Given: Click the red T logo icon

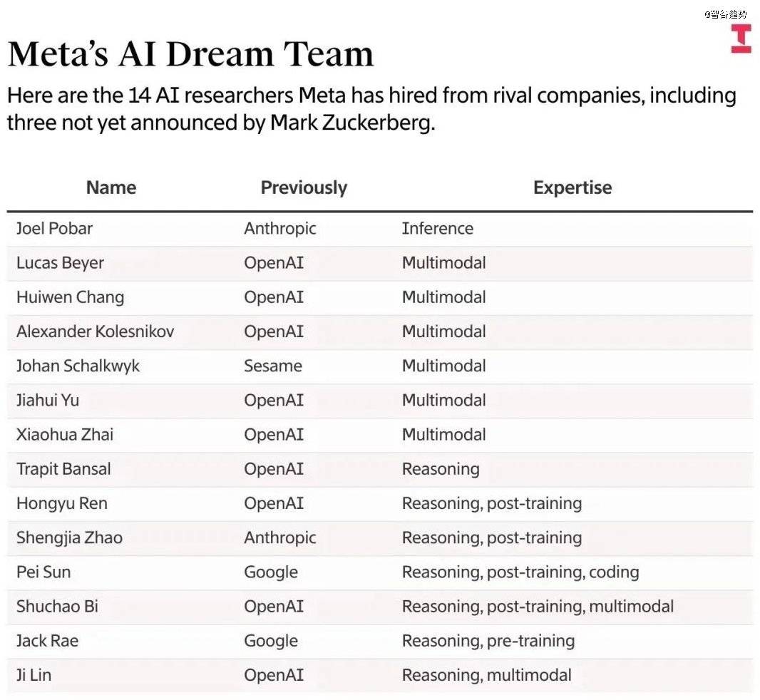Looking at the screenshot, I should click(x=741, y=38).
